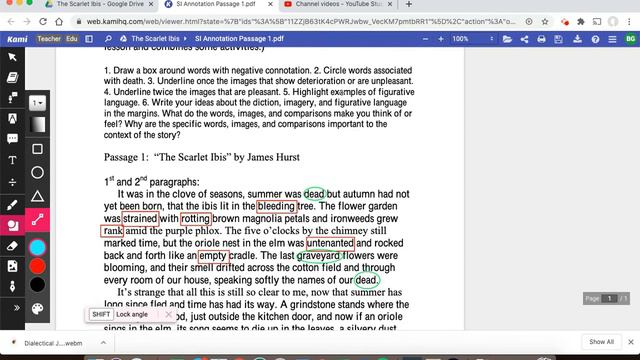
Task: Open a file with folder icon
Action: click(x=507, y=39)
